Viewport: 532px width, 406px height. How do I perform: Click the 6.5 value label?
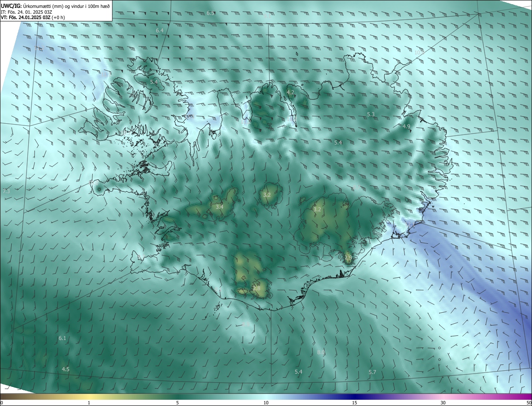(x=211, y=13)
